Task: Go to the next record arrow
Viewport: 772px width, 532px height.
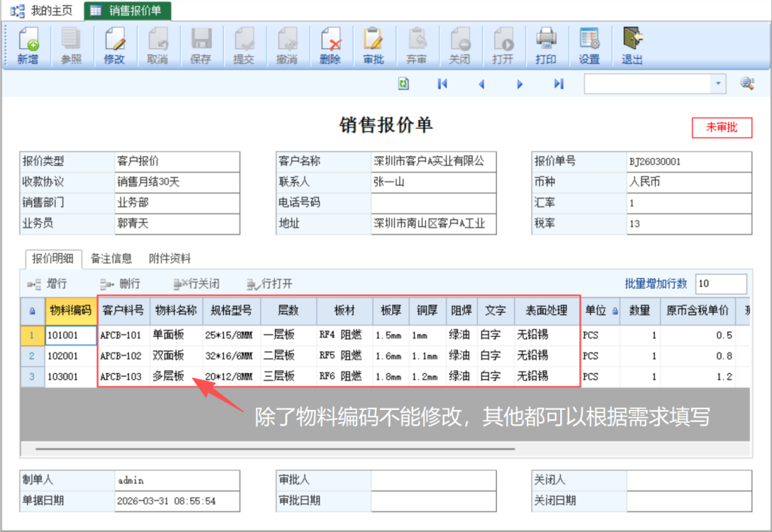Action: point(519,84)
